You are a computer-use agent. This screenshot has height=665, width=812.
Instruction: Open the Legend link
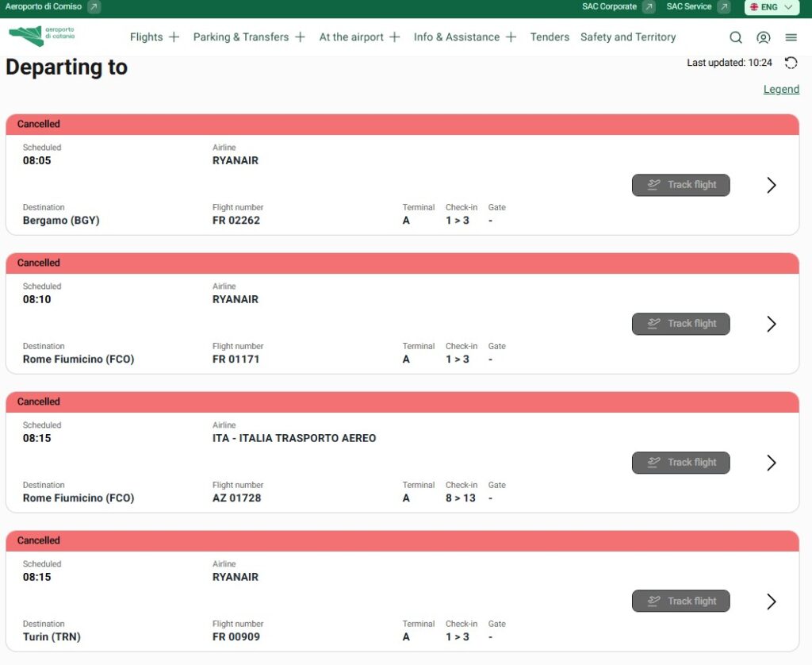[x=781, y=89]
